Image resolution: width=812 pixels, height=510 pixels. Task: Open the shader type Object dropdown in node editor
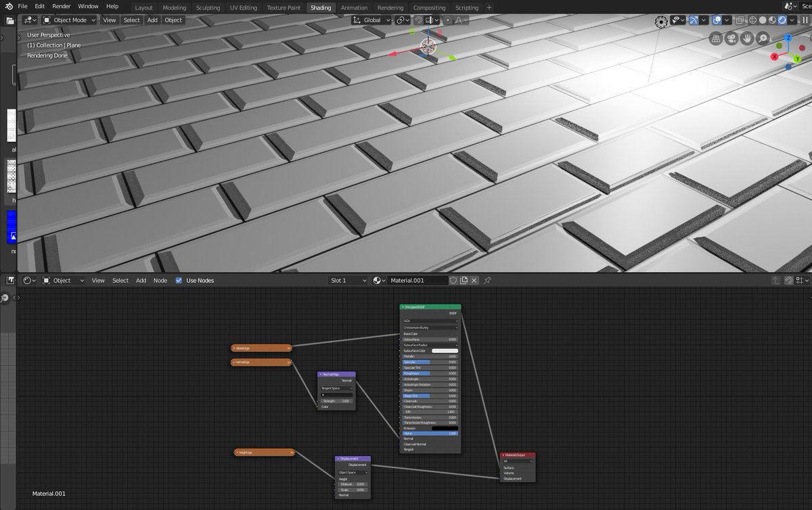[63, 280]
